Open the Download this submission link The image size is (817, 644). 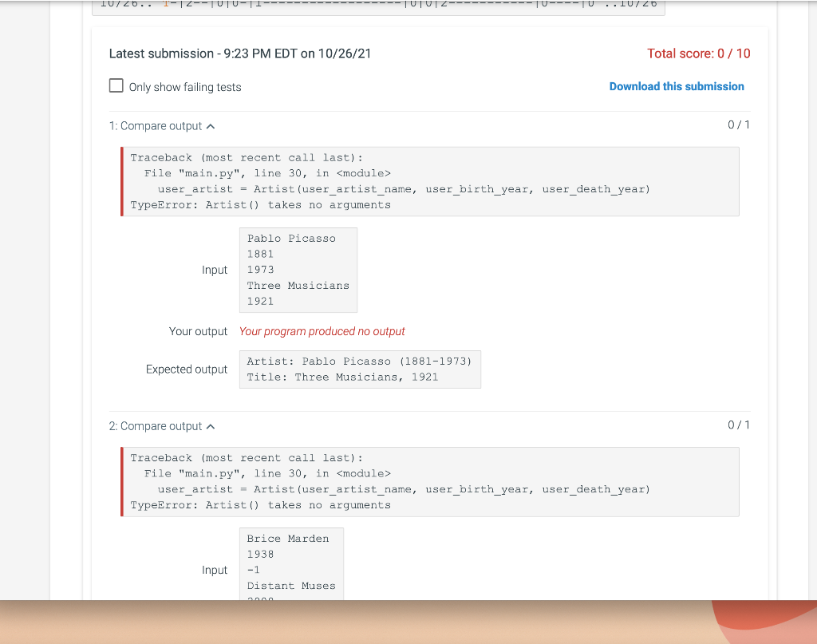(x=677, y=86)
